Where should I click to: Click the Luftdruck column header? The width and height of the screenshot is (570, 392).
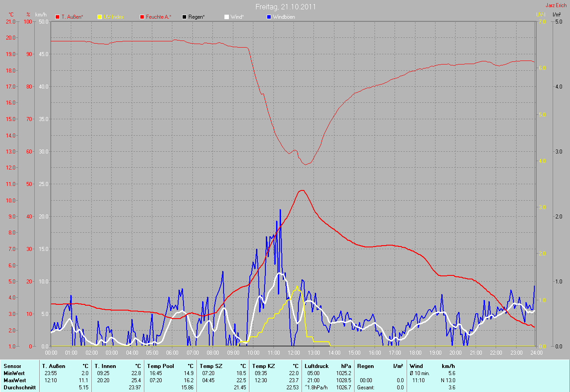click(x=317, y=366)
